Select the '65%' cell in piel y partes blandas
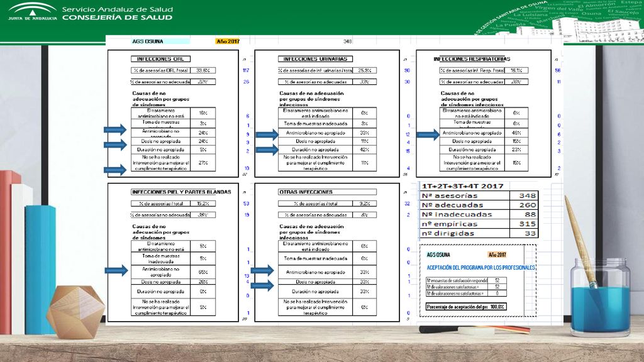 [203, 271]
